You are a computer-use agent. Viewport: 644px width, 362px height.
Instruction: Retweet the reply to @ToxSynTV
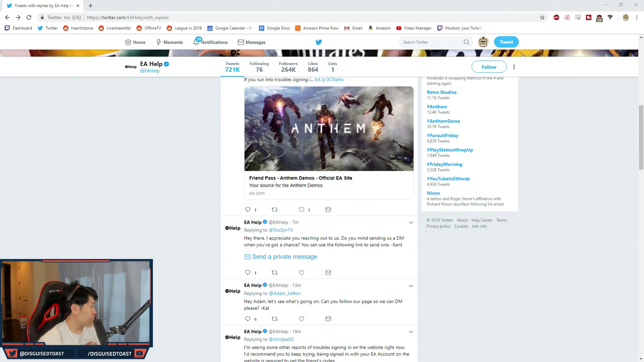[x=275, y=272]
